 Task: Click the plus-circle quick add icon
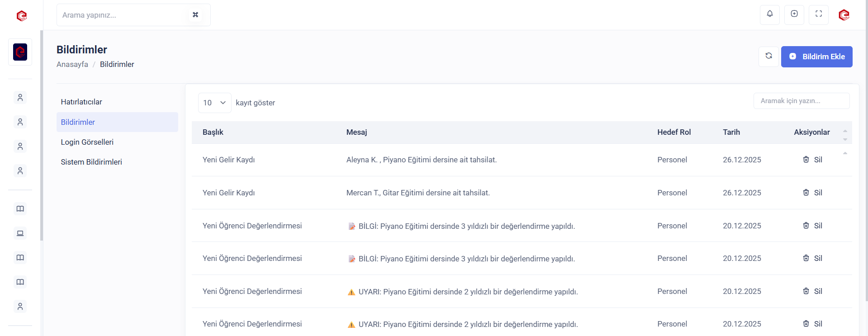click(x=794, y=14)
